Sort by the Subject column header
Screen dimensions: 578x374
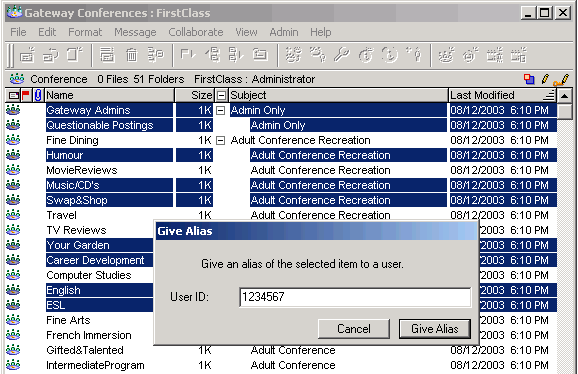click(x=338, y=95)
